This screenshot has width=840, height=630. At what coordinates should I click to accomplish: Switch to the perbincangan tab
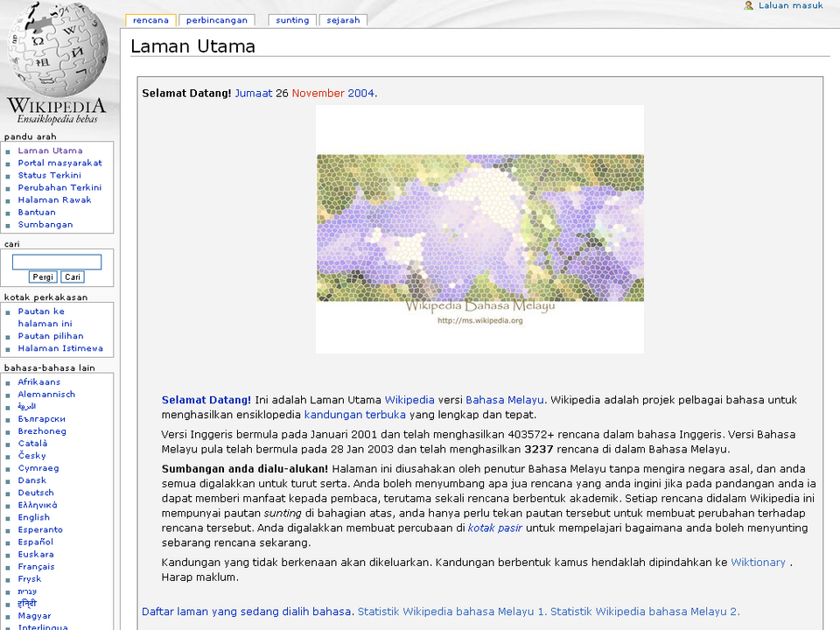(x=217, y=20)
